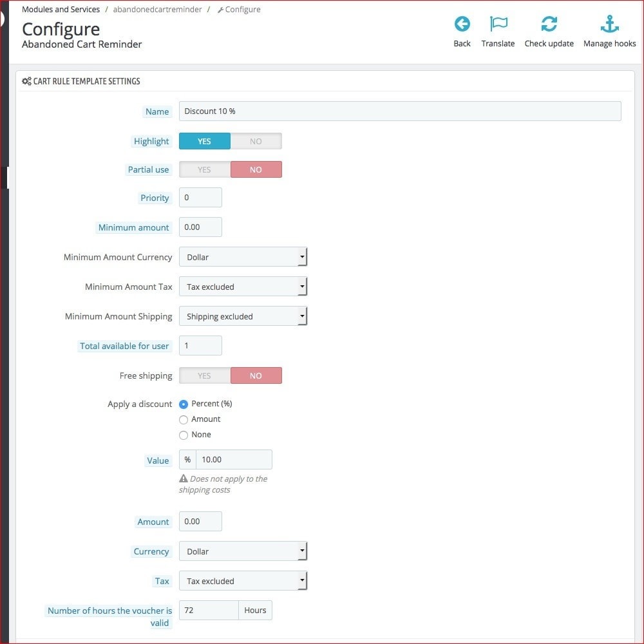Click the Minimum amount input field
The image size is (644, 644).
[x=200, y=227]
